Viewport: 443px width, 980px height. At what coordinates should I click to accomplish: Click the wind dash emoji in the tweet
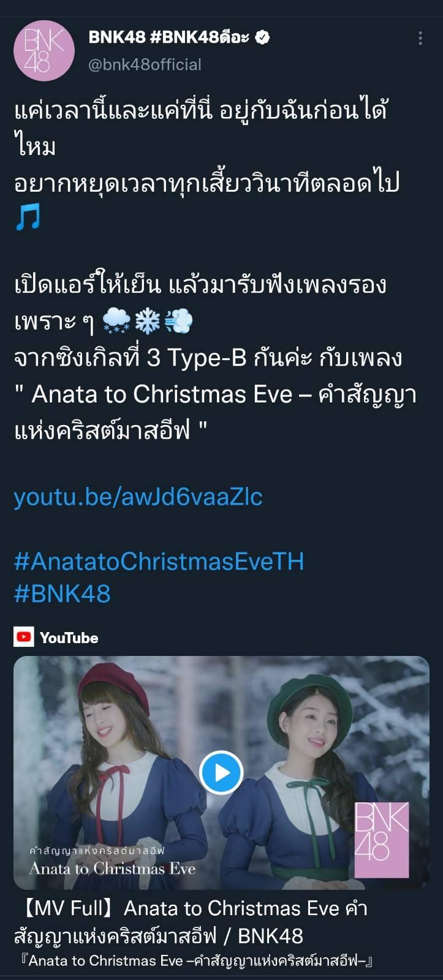pyautogui.click(x=179, y=320)
